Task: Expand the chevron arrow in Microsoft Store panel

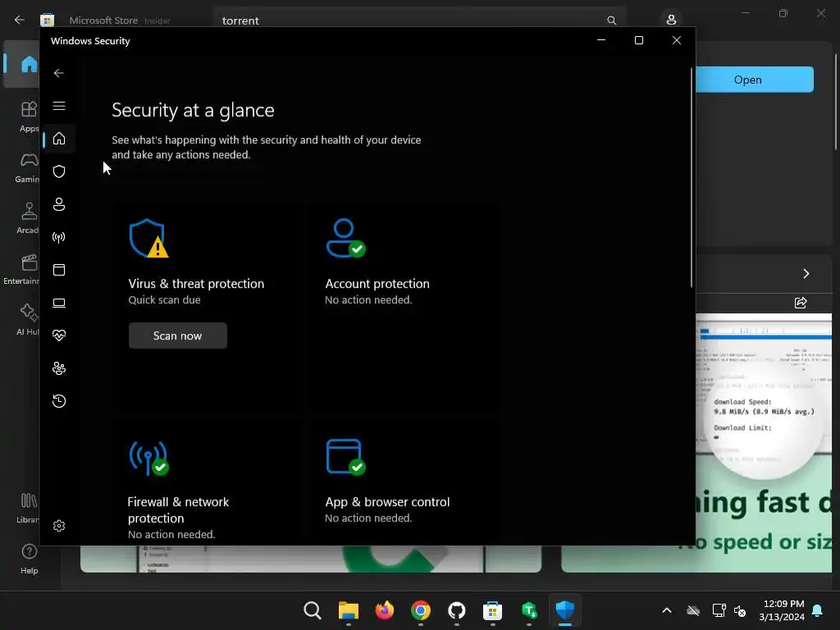Action: click(x=806, y=274)
